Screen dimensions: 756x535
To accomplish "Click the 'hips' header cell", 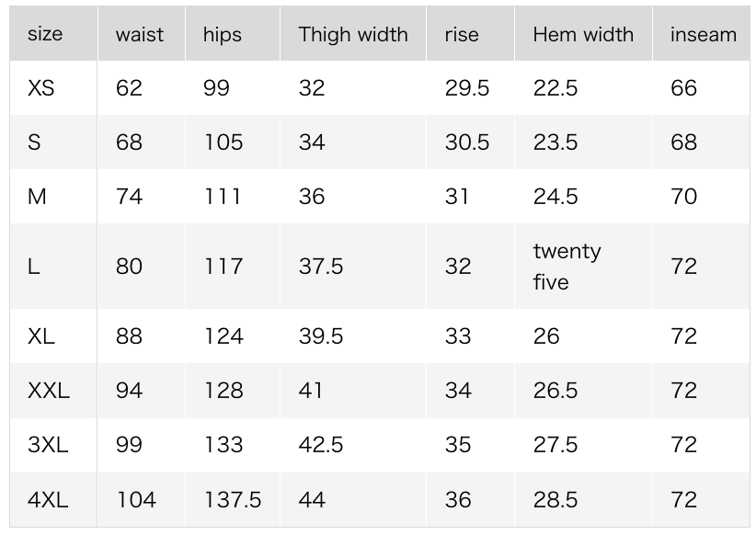I will pyautogui.click(x=233, y=34).
